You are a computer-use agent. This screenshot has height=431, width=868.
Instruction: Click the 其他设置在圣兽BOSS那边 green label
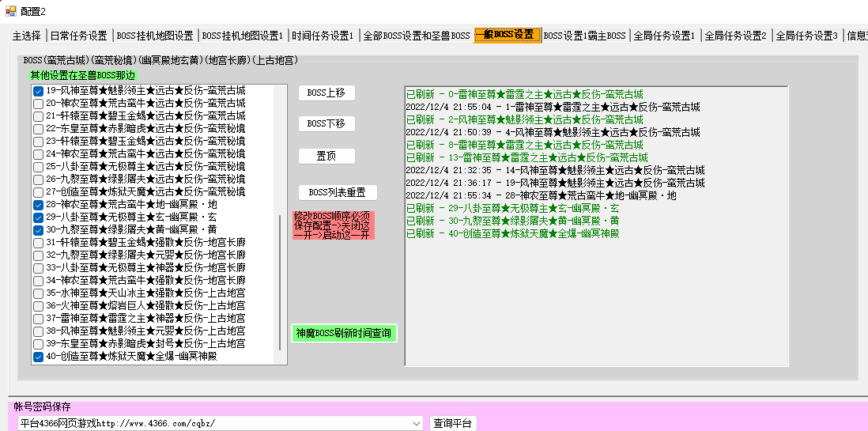(83, 75)
